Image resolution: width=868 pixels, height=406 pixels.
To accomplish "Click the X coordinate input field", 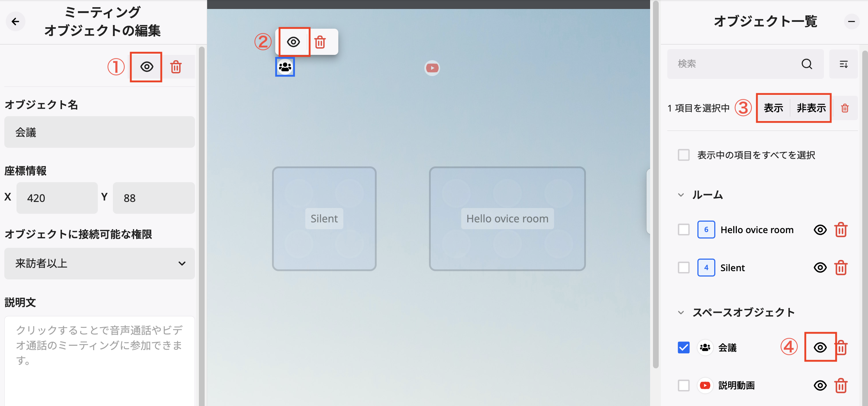I will [x=57, y=198].
